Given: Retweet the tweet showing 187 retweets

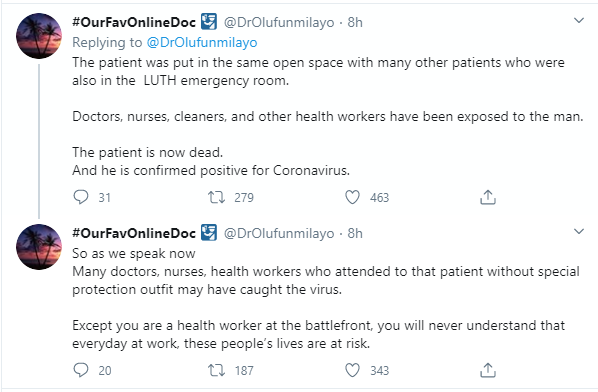Looking at the screenshot, I should pos(216,370).
